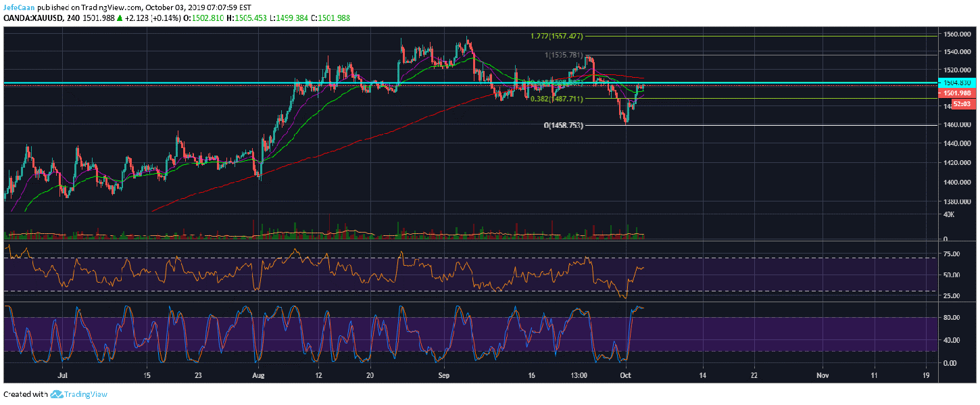The width and height of the screenshot is (980, 405).
Task: Click the RSI 25.00 axis label
Action: pyautogui.click(x=952, y=296)
